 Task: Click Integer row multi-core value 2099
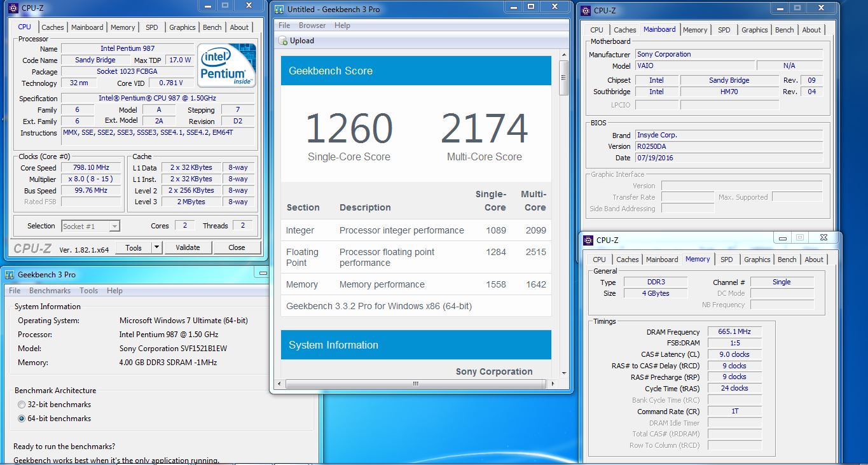(536, 230)
